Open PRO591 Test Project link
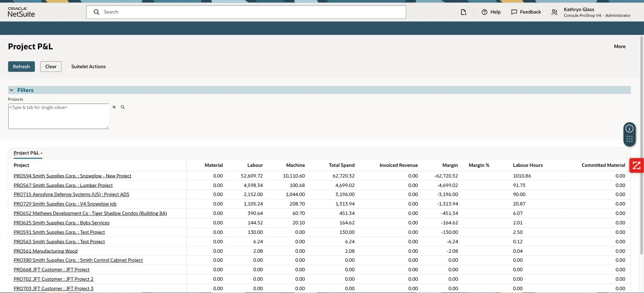644x293 pixels. (59, 232)
